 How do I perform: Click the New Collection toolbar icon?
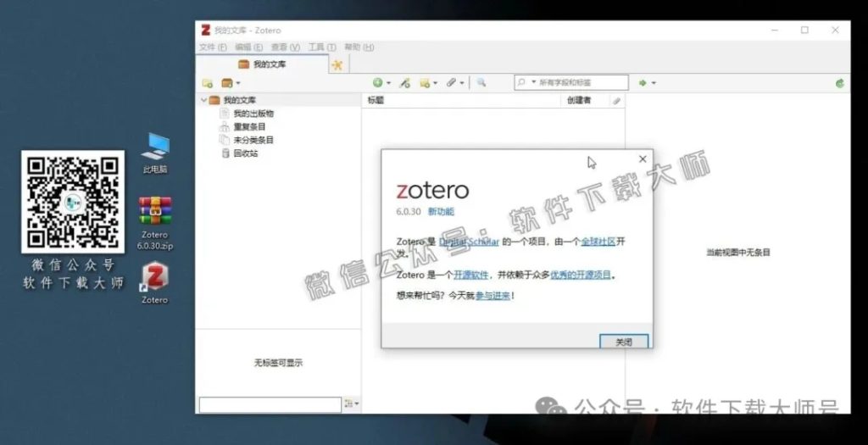pos(208,83)
